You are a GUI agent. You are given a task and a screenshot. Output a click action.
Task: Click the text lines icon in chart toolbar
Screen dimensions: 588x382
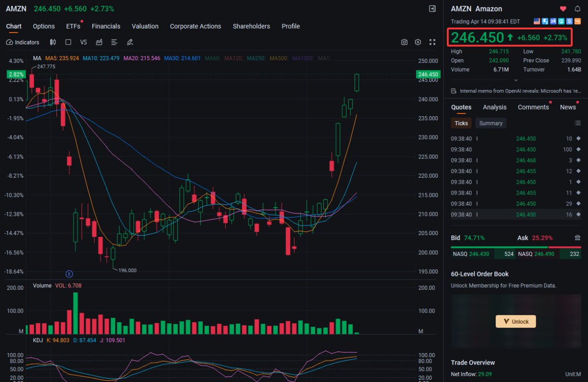click(114, 43)
